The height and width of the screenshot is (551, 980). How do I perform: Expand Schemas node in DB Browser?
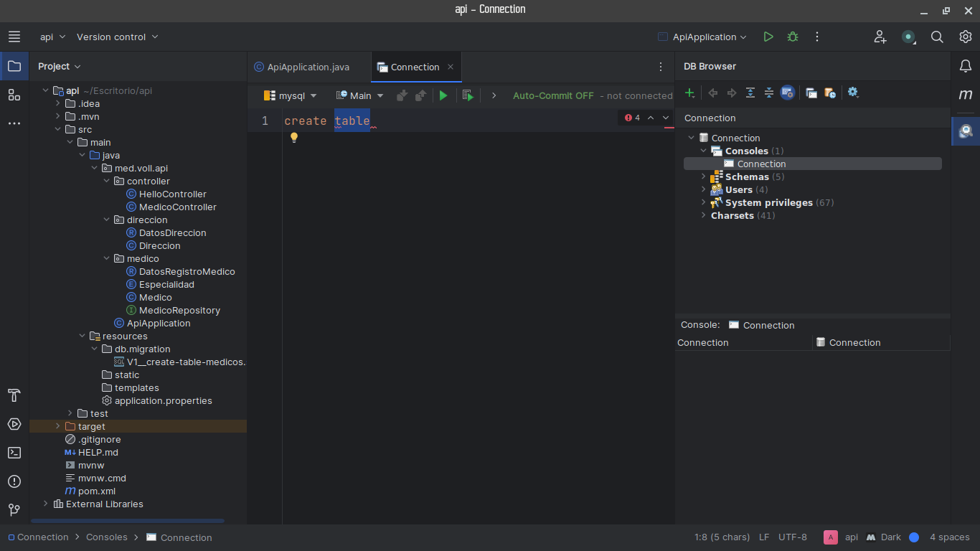704,176
